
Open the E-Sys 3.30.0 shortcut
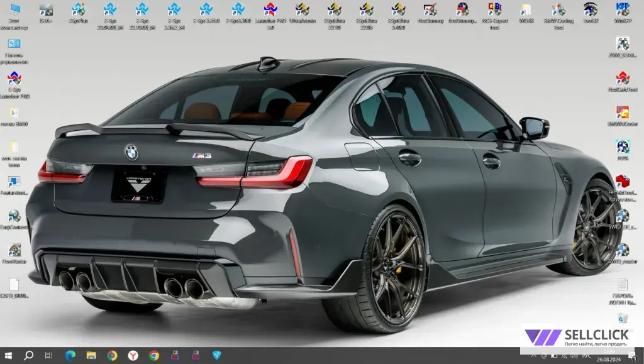point(238,13)
